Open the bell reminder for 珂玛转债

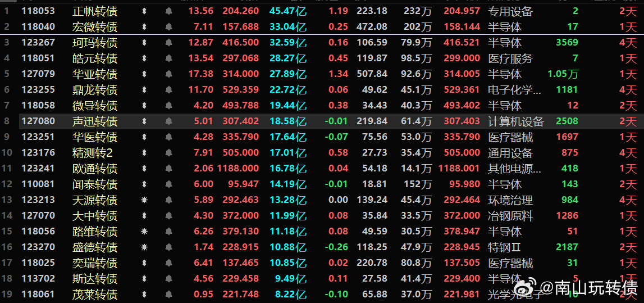pyautogui.click(x=168, y=43)
